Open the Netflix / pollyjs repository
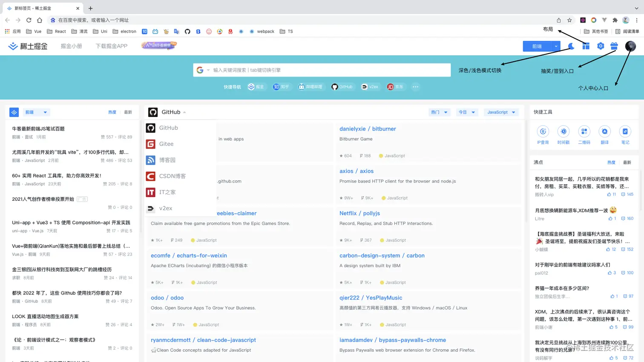644x362 pixels. tap(359, 213)
